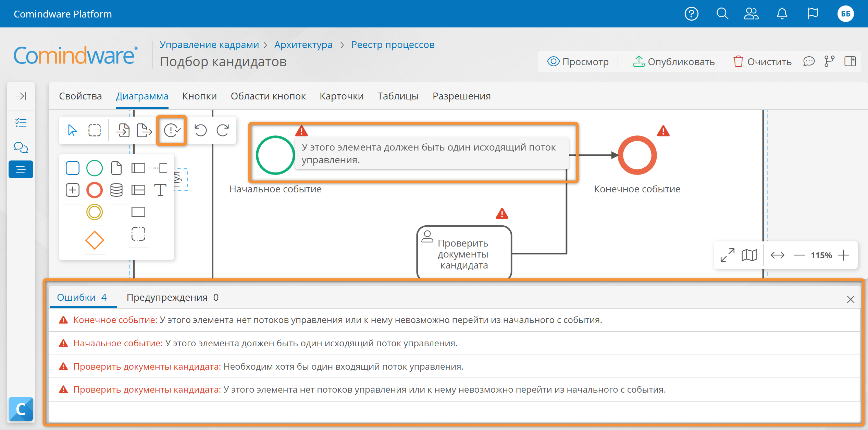Click the export diagram file icon
Screen dimensions: 868x430
pos(144,130)
